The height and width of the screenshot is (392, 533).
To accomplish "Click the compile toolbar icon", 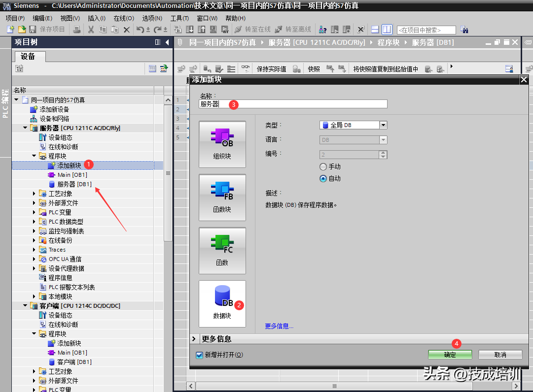I will pyautogui.click(x=178, y=30).
